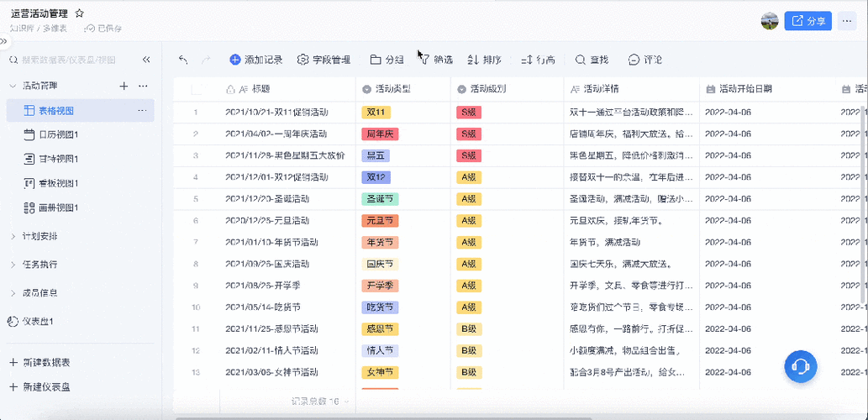The height and width of the screenshot is (420, 868).
Task: Click row 5 number cell
Action: click(196, 198)
